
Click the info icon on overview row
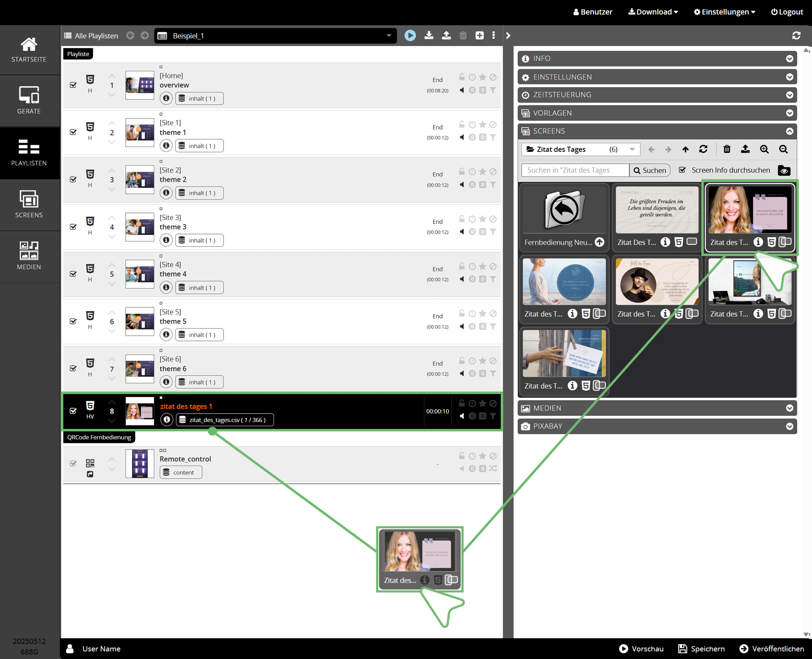166,98
